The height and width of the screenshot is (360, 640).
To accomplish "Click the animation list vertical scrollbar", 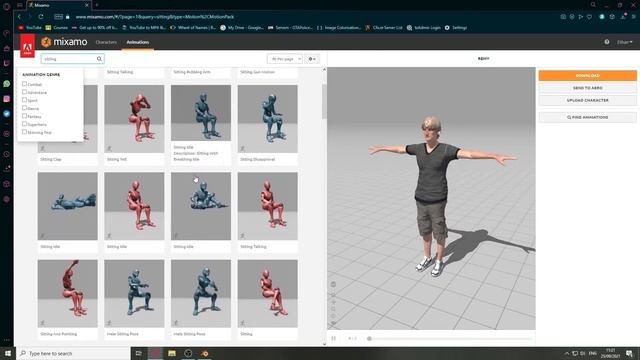I will (324, 102).
